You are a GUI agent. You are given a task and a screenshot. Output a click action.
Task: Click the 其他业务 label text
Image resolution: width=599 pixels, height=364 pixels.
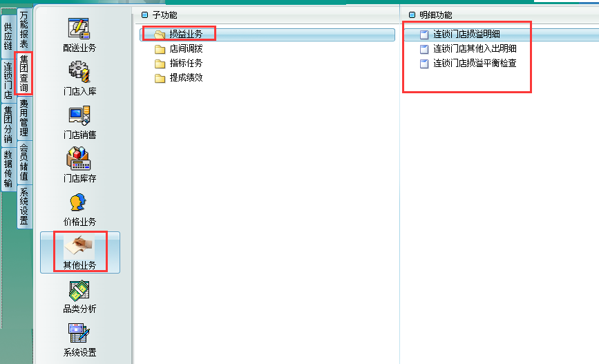[79, 265]
